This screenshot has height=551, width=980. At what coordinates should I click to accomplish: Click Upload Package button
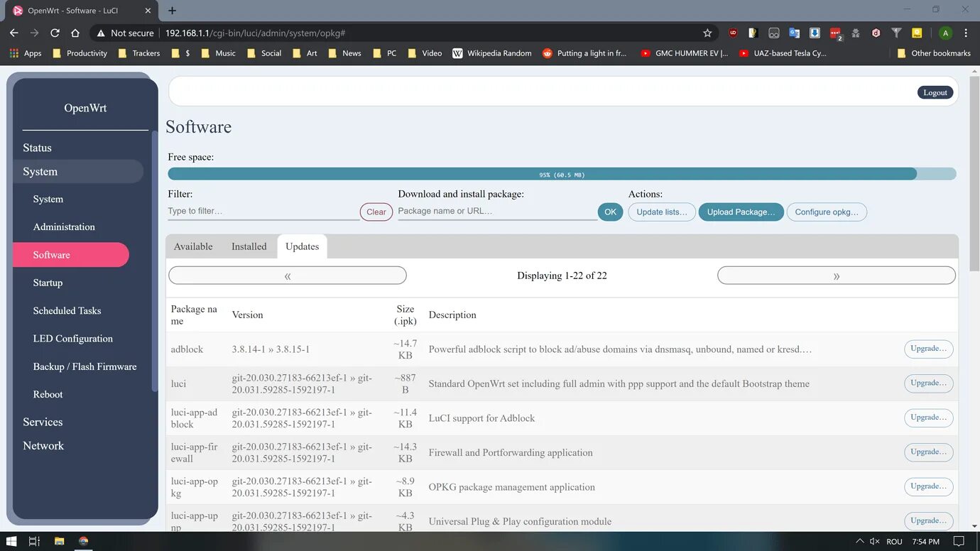coord(741,212)
